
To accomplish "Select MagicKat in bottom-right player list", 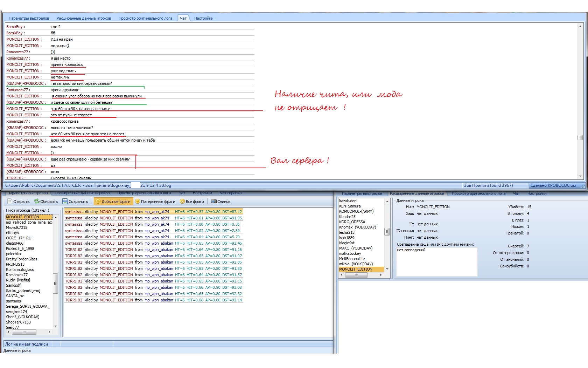I will [347, 243].
